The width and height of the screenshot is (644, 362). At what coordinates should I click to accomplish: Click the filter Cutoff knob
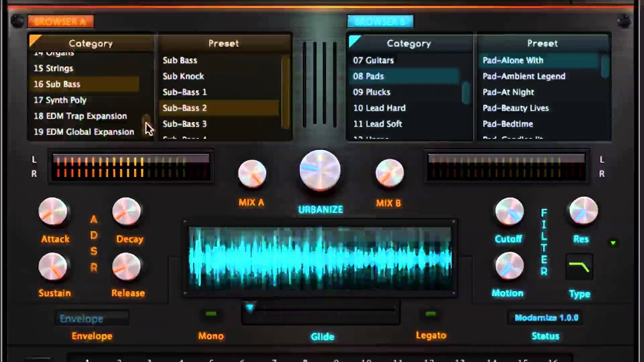(509, 212)
